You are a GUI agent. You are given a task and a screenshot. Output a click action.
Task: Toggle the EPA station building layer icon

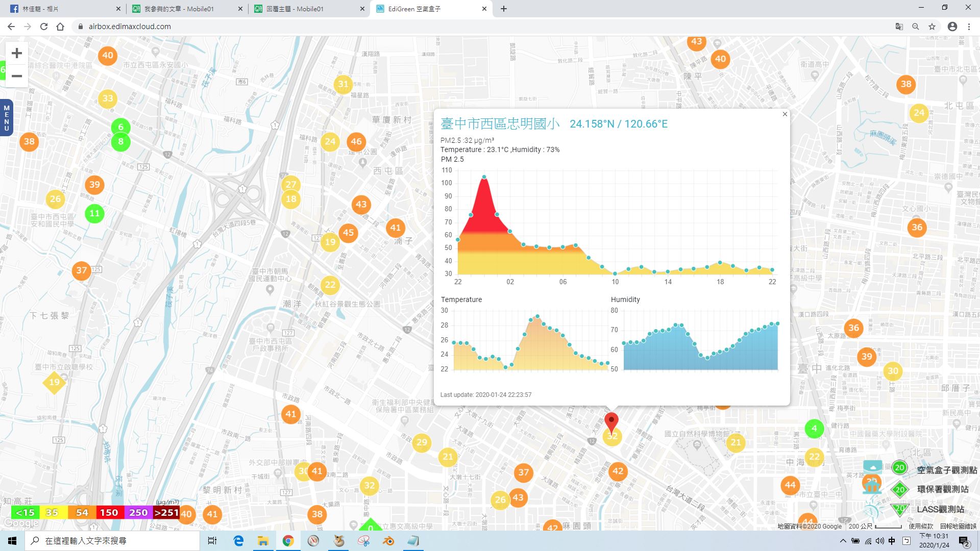click(x=872, y=486)
